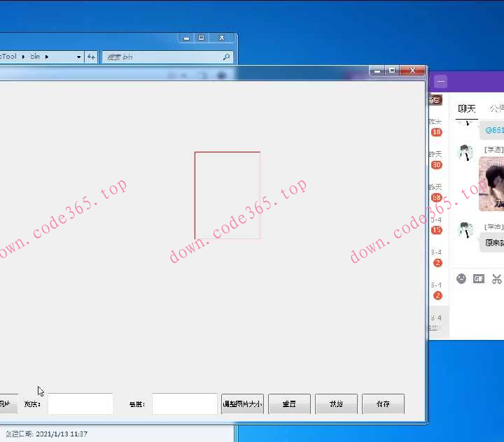
Task: Select the creation date 2021/1/13 11:37 text
Action: pyautogui.click(x=62, y=434)
